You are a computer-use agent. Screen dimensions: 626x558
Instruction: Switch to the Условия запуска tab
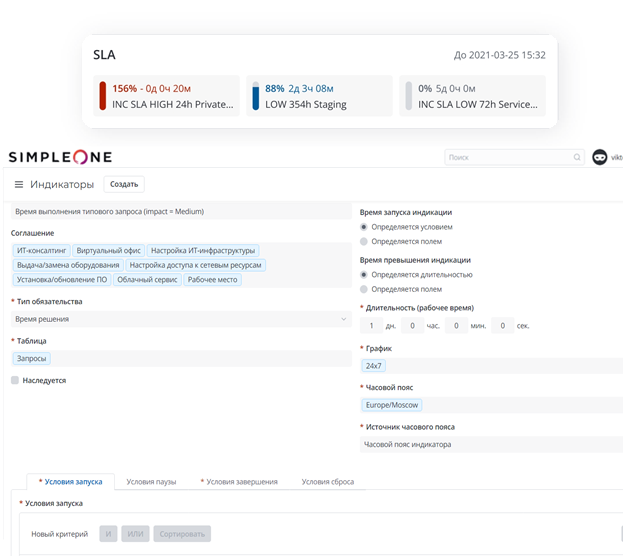click(x=71, y=482)
